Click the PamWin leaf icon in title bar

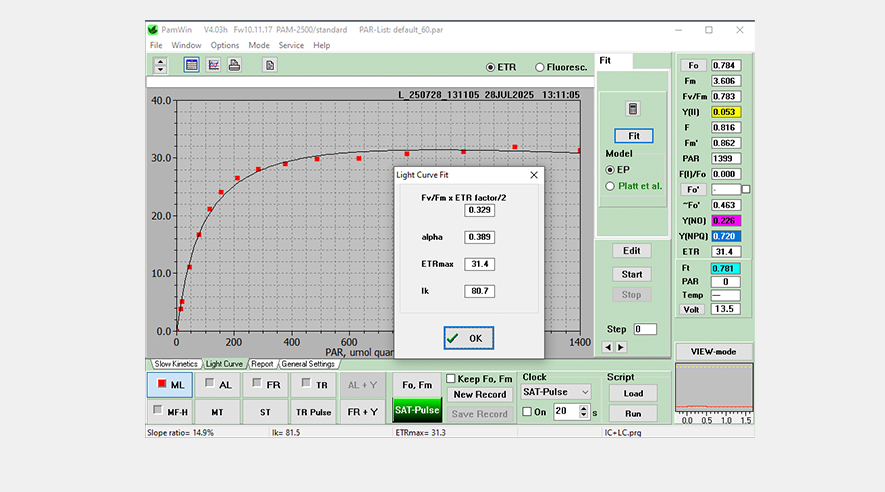152,29
